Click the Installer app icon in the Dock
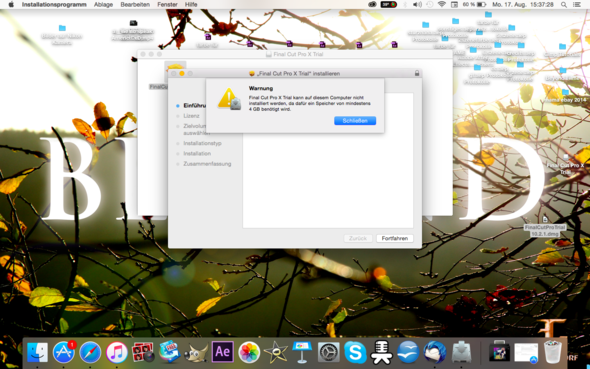Image resolution: width=590 pixels, height=369 pixels. 461,352
